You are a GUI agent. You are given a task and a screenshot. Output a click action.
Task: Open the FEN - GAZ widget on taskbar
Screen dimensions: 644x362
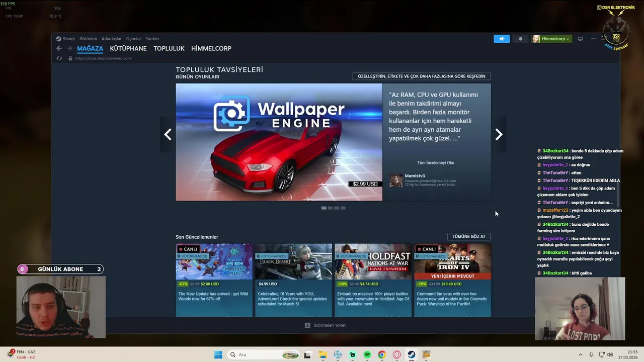(22, 354)
